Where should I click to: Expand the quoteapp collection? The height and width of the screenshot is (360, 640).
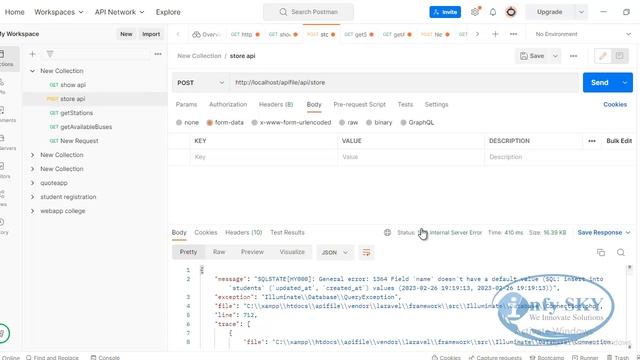(32, 183)
